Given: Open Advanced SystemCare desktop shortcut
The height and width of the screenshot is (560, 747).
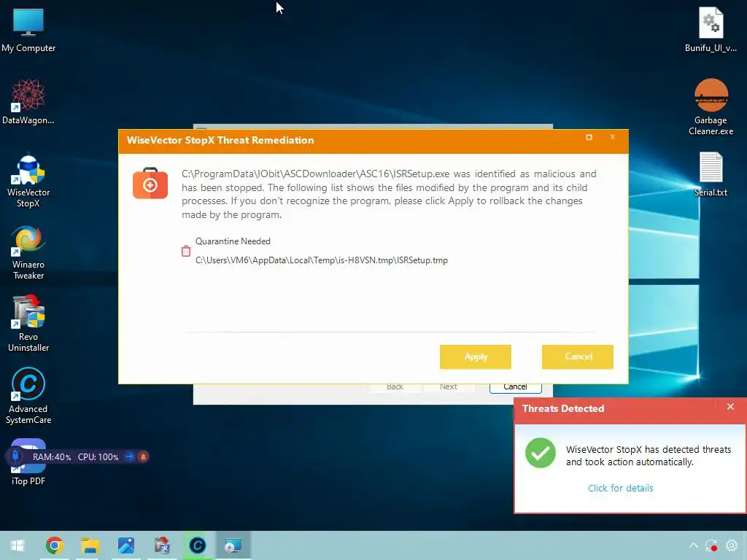Looking at the screenshot, I should [x=28, y=396].
